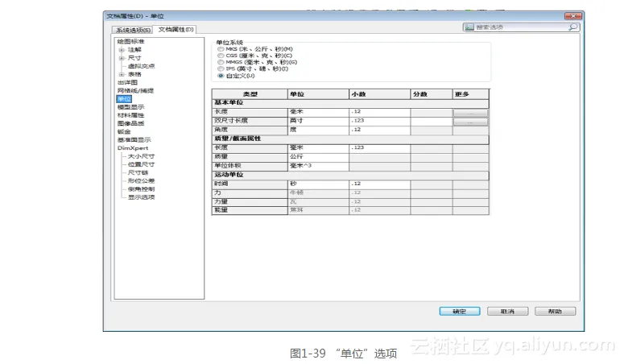Select 钣金 in the tree
The width and height of the screenshot is (624, 364).
tap(124, 132)
